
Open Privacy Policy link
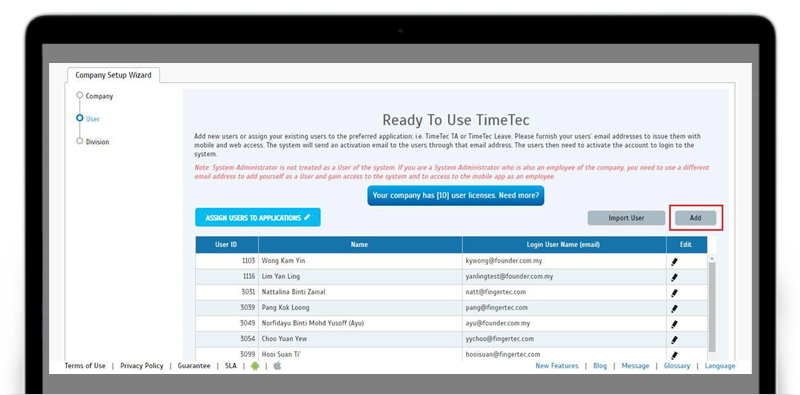click(x=142, y=366)
